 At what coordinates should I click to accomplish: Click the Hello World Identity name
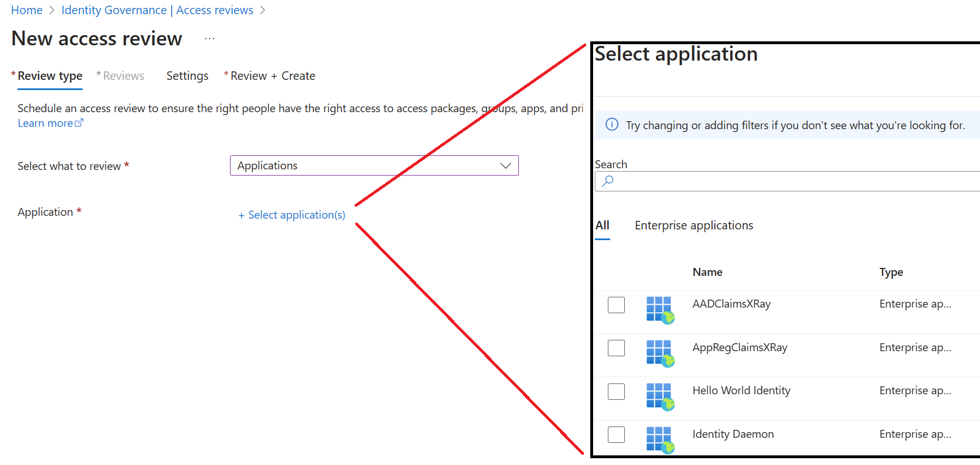click(x=742, y=390)
